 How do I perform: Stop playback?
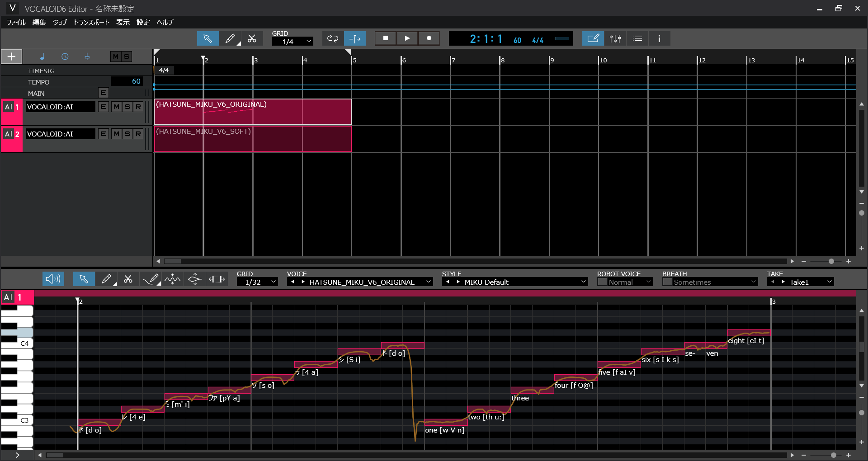click(x=386, y=38)
